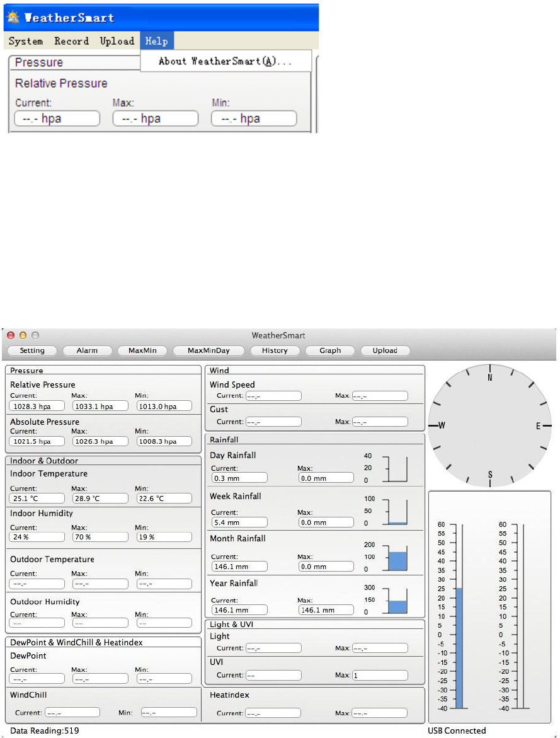
Task: Click DewPoint current field
Action: [37, 679]
